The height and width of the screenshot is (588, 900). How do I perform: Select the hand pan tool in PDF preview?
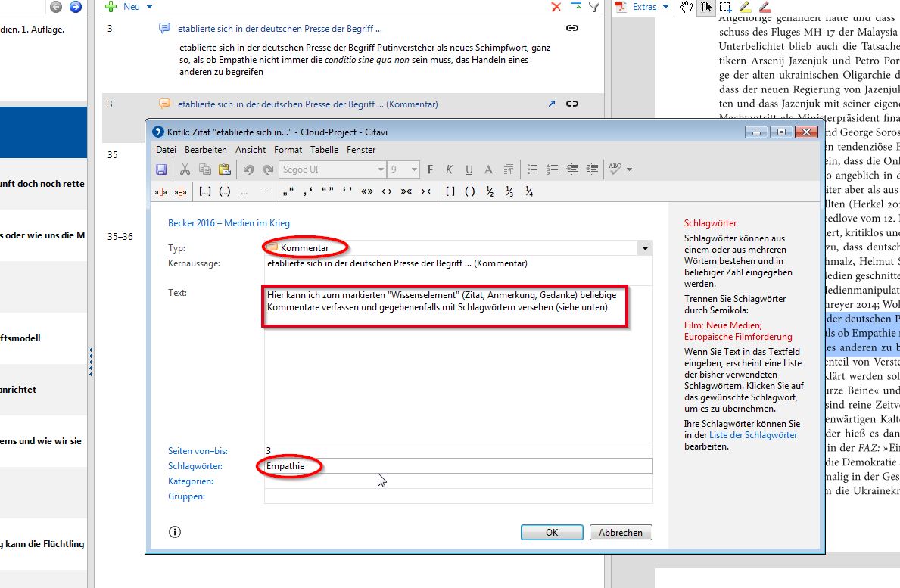pos(687,7)
